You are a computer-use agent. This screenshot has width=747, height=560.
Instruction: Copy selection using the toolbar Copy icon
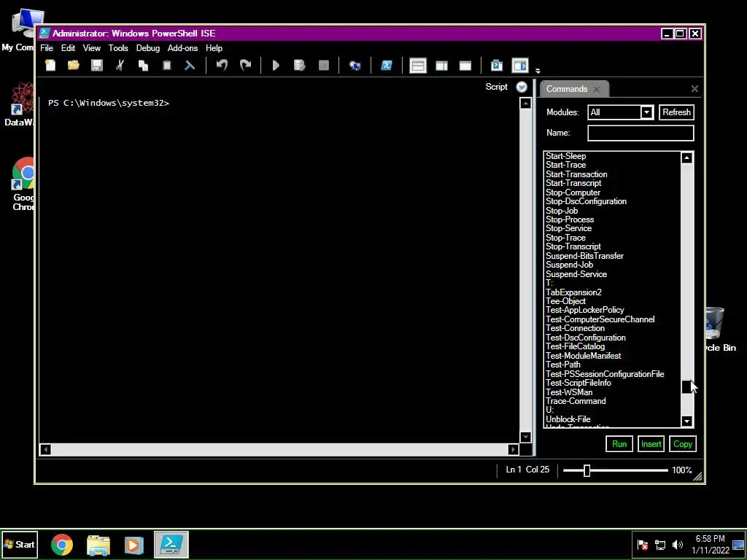coord(144,65)
